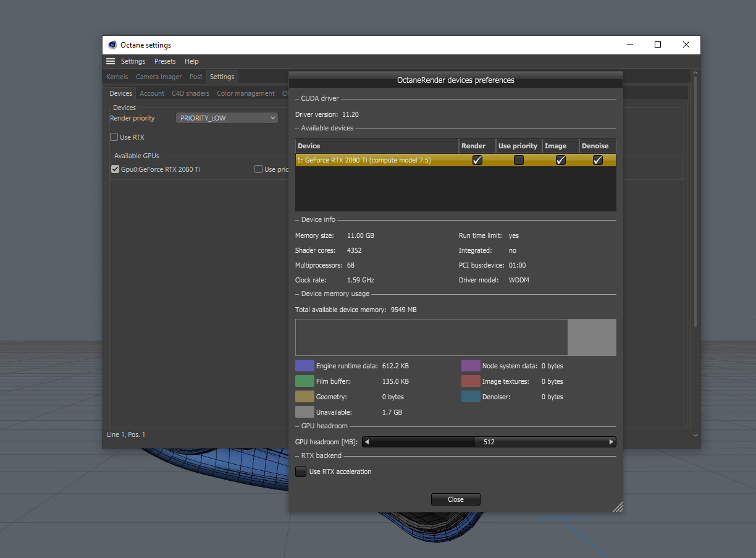Enable Use RTX checkbox in Devices tab

(x=114, y=137)
